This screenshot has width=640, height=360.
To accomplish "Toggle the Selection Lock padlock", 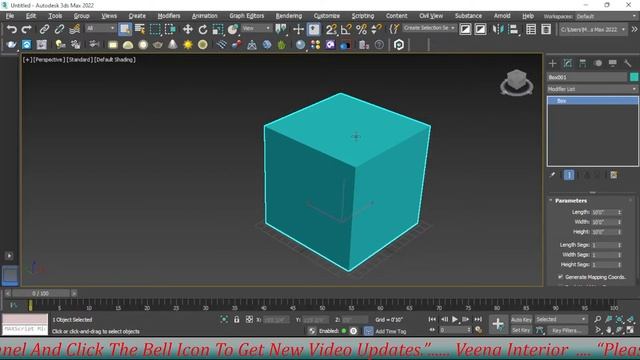I will pyautogui.click(x=237, y=319).
